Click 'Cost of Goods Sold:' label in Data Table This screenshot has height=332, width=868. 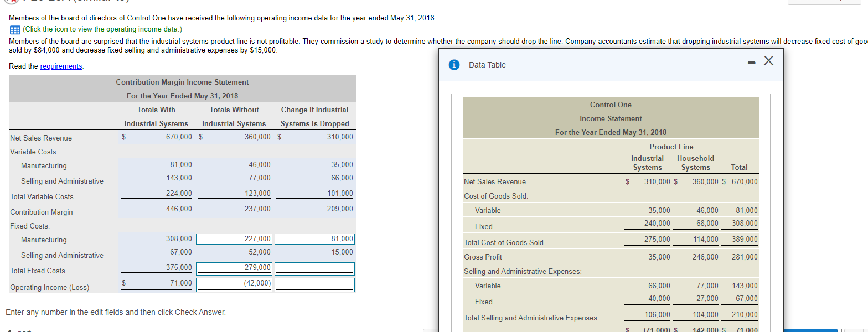click(x=496, y=196)
